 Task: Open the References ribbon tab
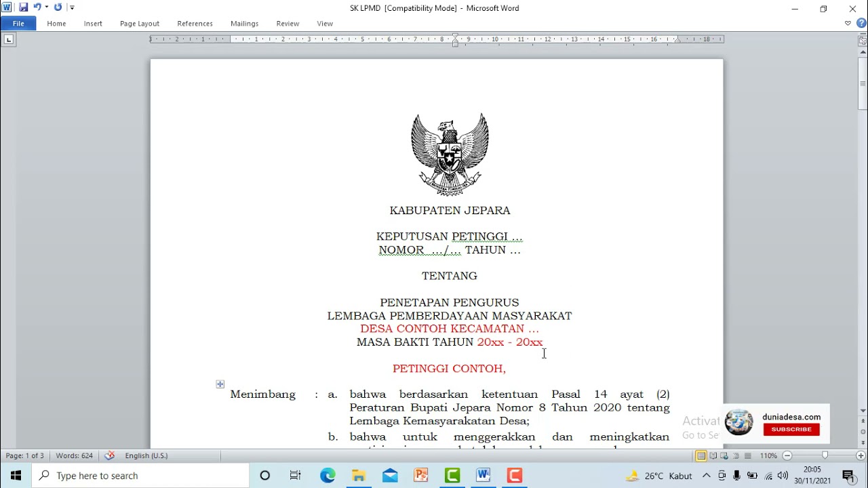[195, 23]
